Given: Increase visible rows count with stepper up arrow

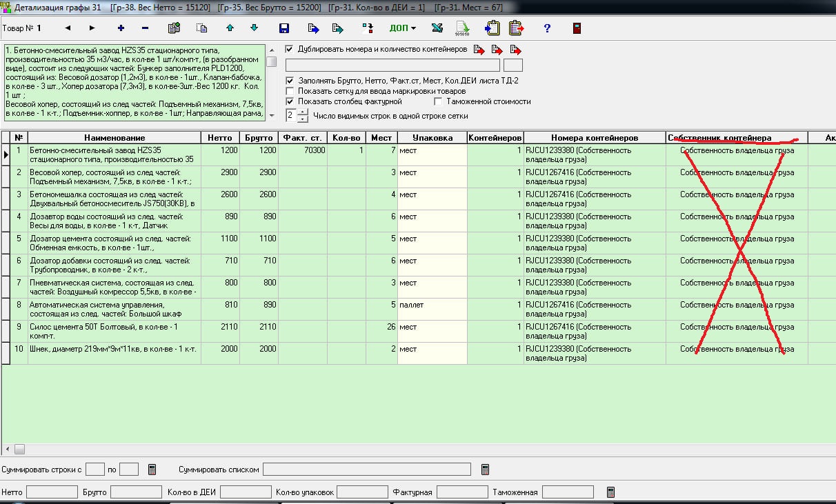Looking at the screenshot, I should [303, 112].
